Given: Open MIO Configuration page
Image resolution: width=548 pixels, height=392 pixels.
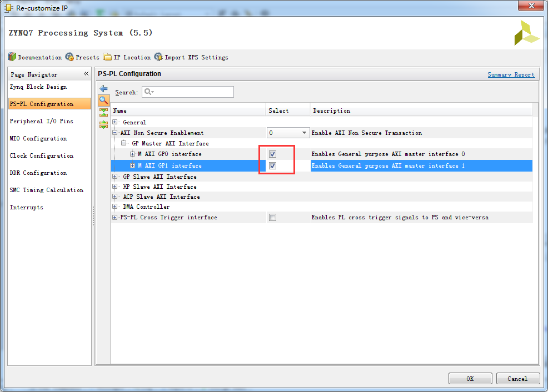Looking at the screenshot, I should click(x=38, y=139).
